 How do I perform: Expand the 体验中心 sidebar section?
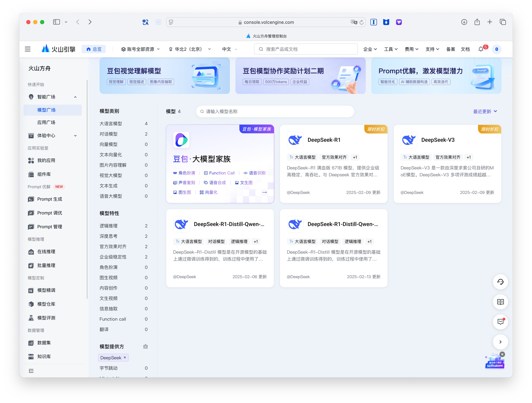75,136
